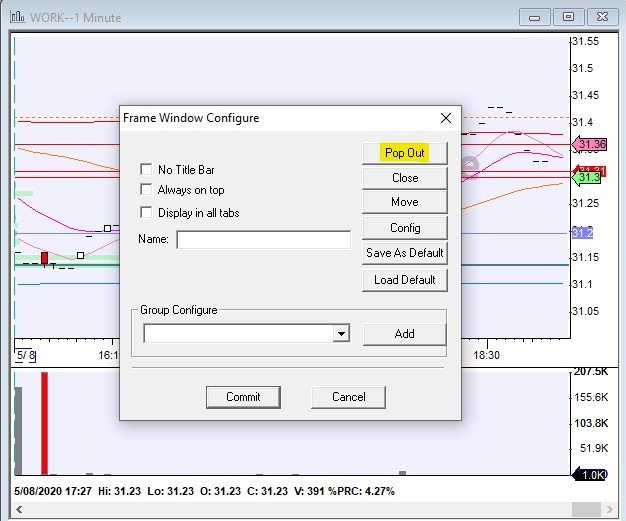
Task: Expand the Group Configure dropdown list
Action: pyautogui.click(x=342, y=334)
